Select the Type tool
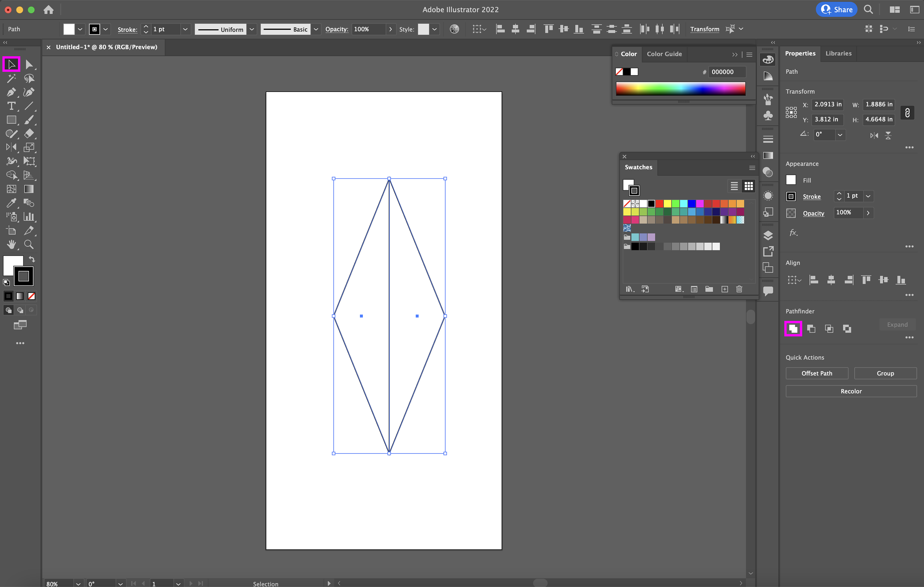924x587 pixels. pyautogui.click(x=12, y=106)
